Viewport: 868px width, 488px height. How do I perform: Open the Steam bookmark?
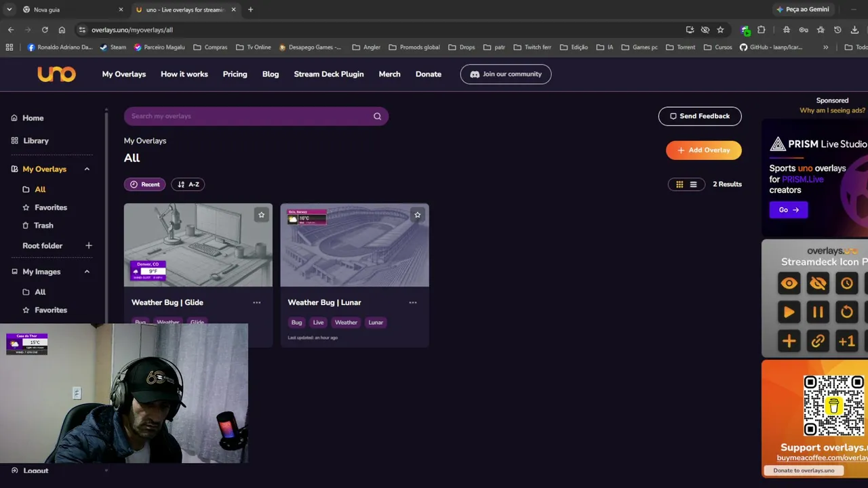point(113,47)
